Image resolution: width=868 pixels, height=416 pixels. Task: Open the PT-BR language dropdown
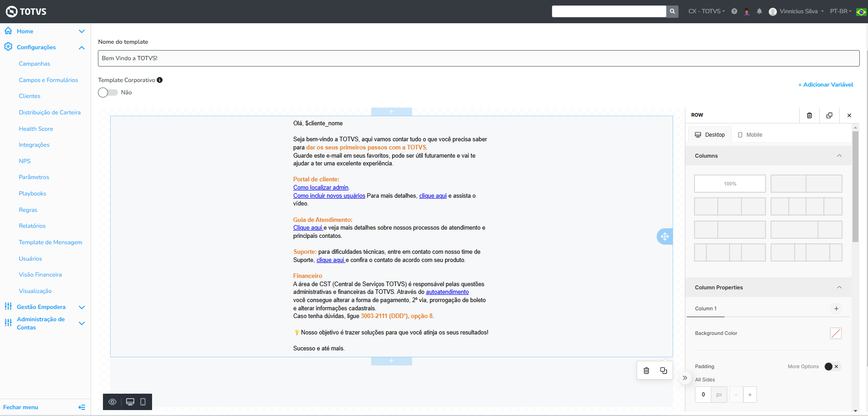tap(841, 11)
